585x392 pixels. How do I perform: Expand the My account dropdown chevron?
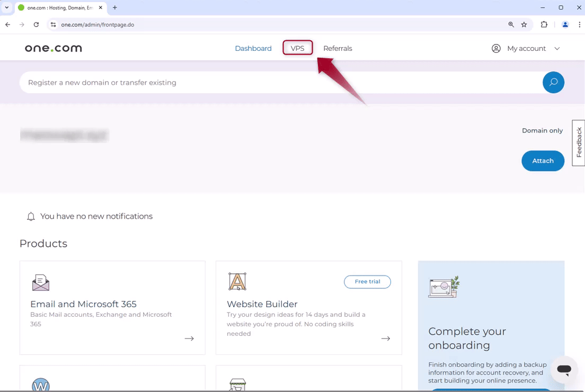pyautogui.click(x=557, y=49)
